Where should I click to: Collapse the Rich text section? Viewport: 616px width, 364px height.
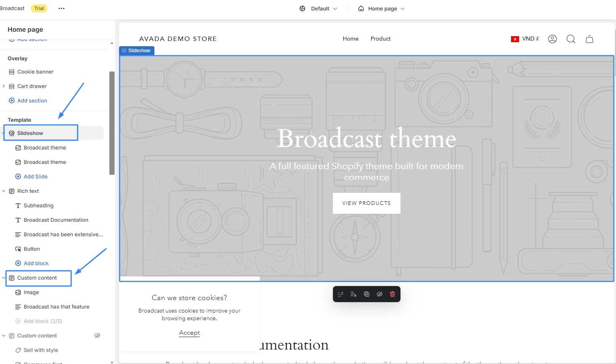4,191
